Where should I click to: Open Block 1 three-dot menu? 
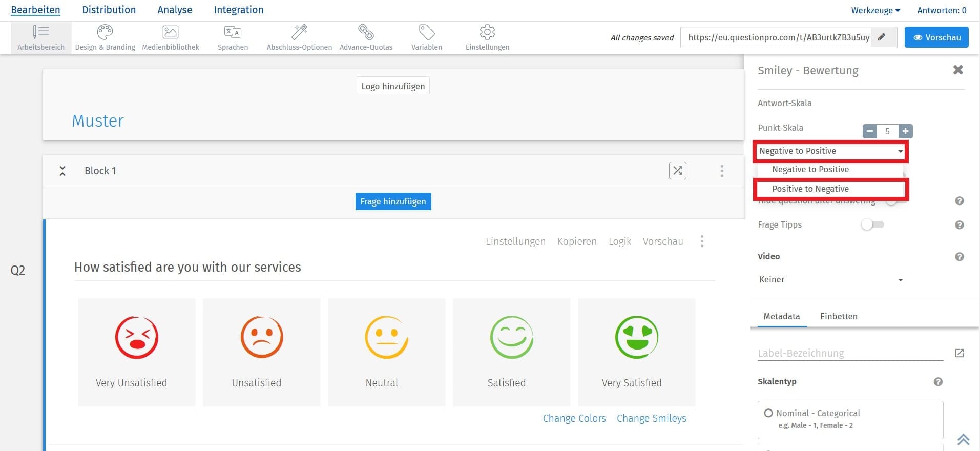722,171
